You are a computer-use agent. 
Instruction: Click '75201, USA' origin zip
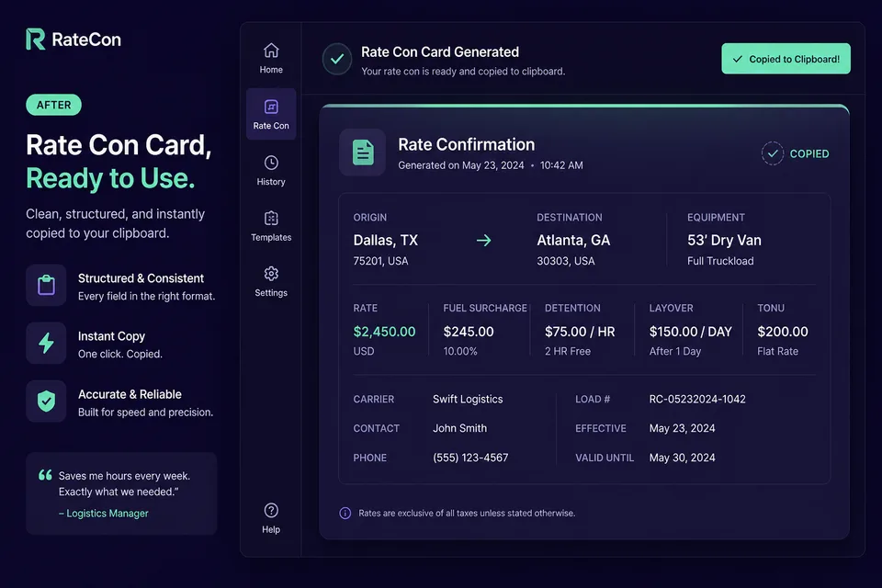tap(380, 261)
